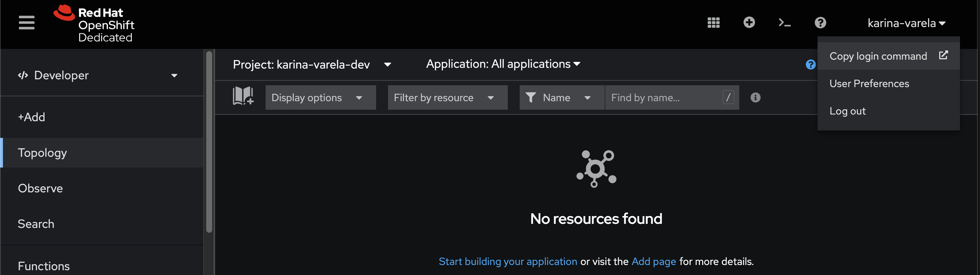
Task: Open the web terminal icon
Action: pos(785,23)
